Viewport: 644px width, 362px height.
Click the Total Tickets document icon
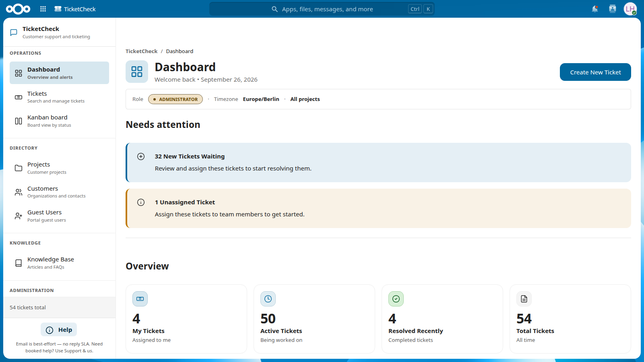(524, 299)
